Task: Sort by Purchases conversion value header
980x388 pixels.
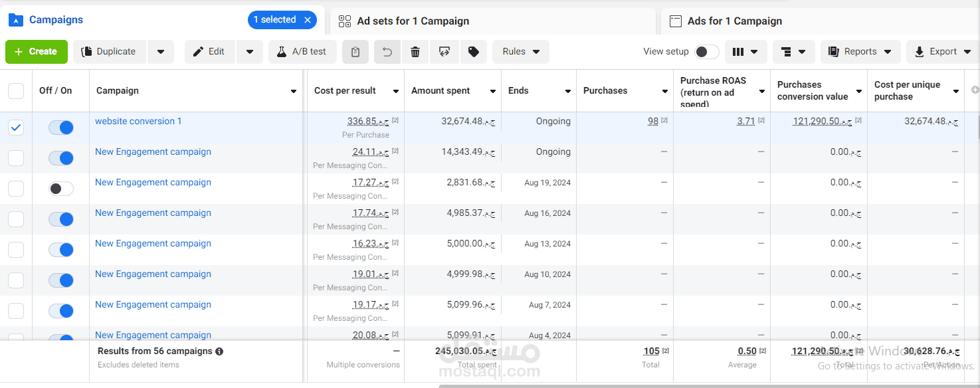Action: click(813, 90)
